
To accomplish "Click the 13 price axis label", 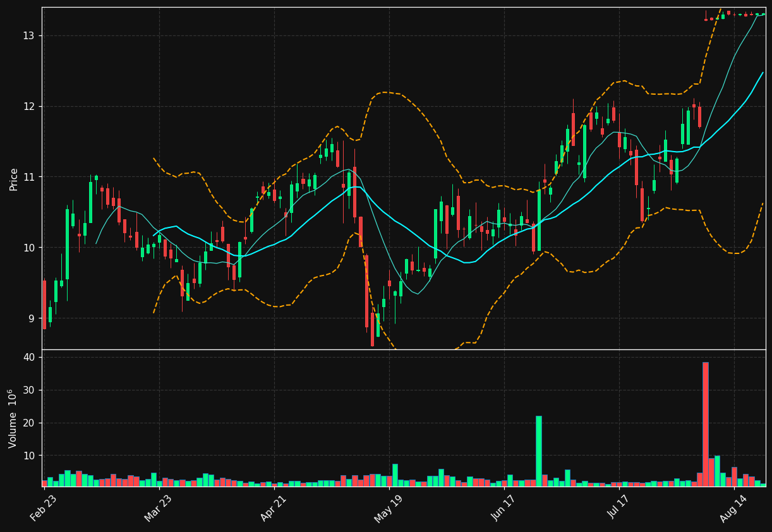I will tap(30, 35).
